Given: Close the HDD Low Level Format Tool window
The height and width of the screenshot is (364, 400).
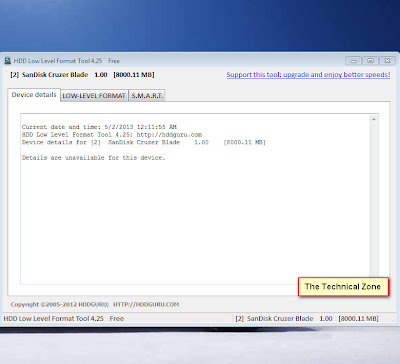Looking at the screenshot, I should click(387, 61).
